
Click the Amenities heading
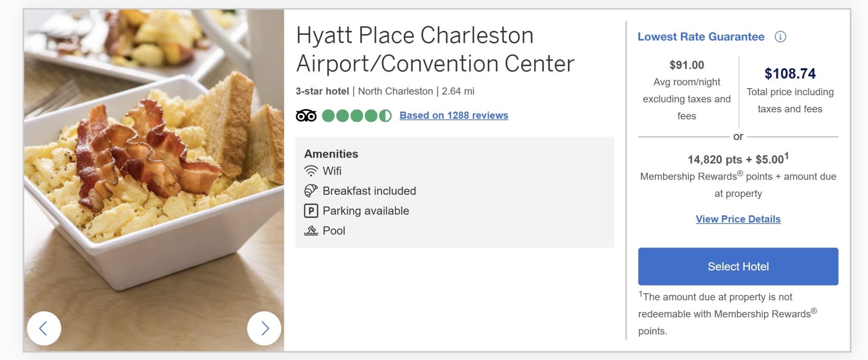point(331,154)
